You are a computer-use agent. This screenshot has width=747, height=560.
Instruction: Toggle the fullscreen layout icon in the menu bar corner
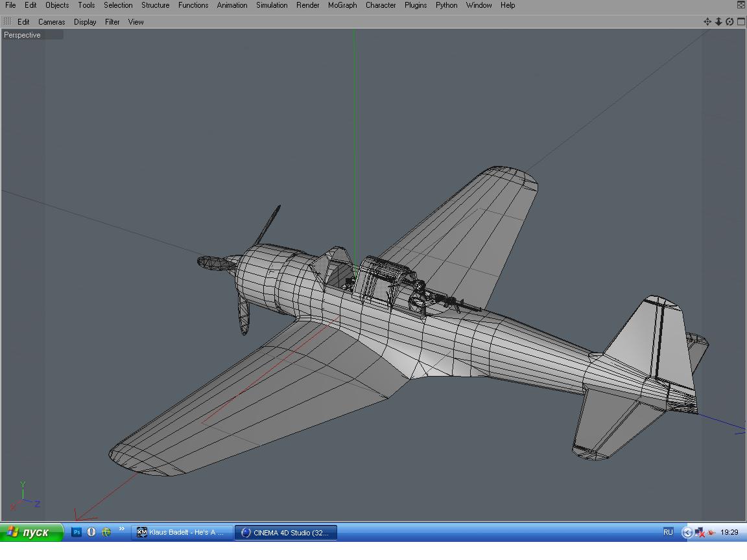(x=741, y=5)
